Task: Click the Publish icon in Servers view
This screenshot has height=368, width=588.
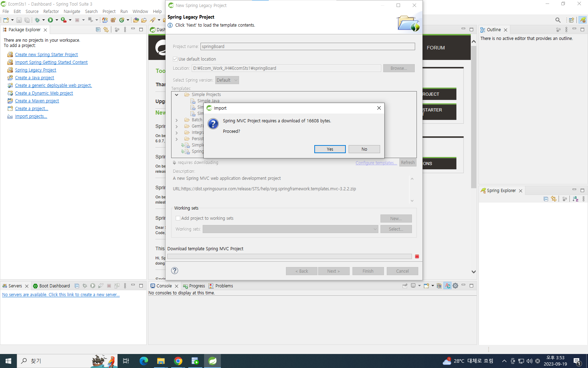Action: [117, 286]
